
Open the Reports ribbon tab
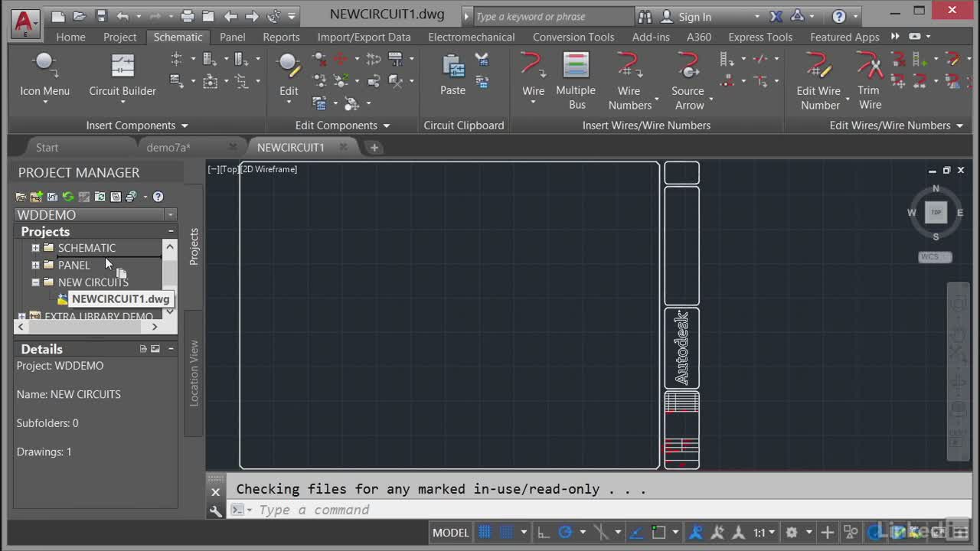tap(281, 37)
